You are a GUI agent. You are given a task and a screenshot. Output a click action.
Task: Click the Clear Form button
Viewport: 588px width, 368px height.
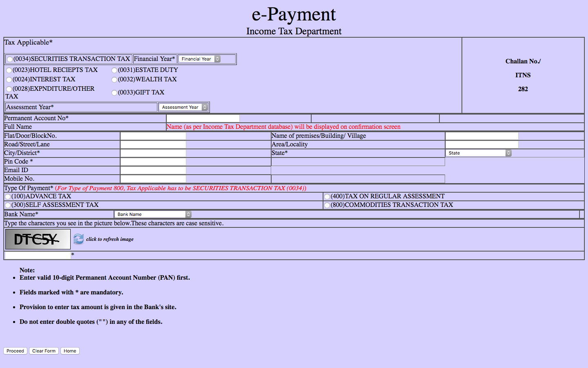pos(44,350)
